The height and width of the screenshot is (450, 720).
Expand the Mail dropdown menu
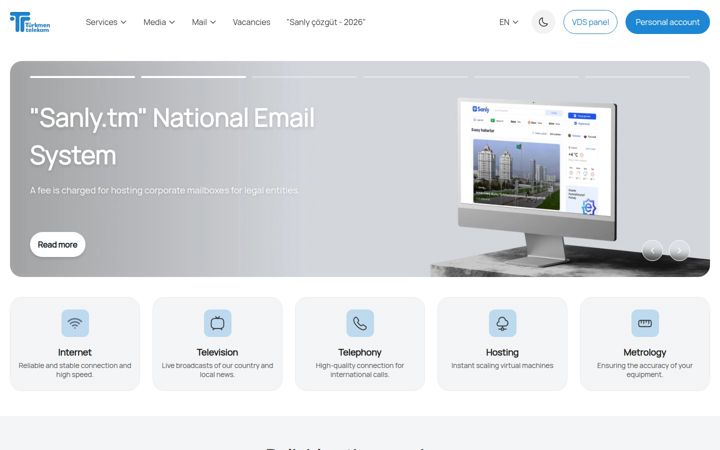point(203,22)
